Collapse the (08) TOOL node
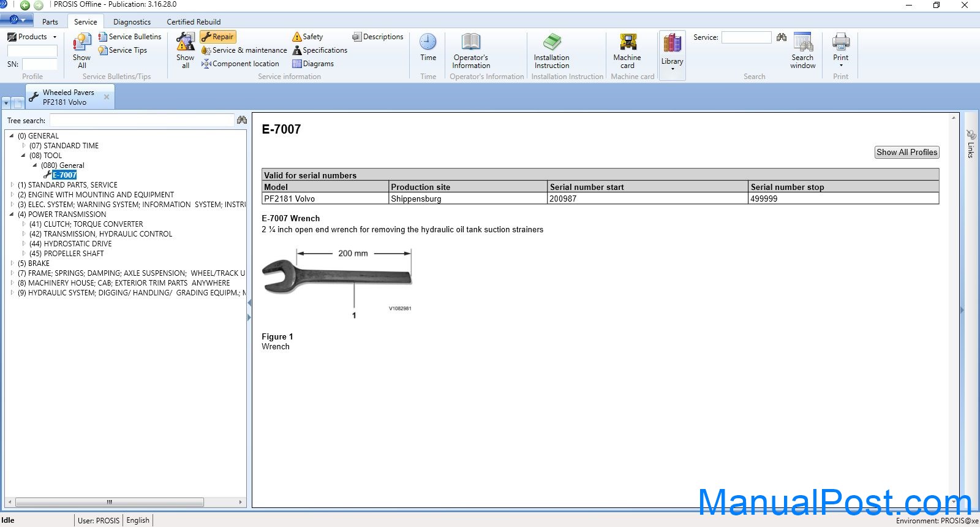980x527 pixels. pos(23,156)
